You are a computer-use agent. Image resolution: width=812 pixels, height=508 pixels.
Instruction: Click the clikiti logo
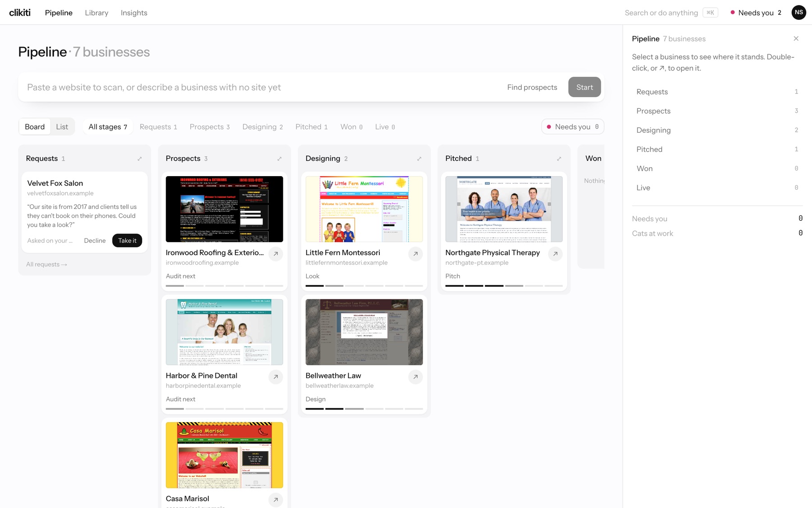[x=20, y=13]
